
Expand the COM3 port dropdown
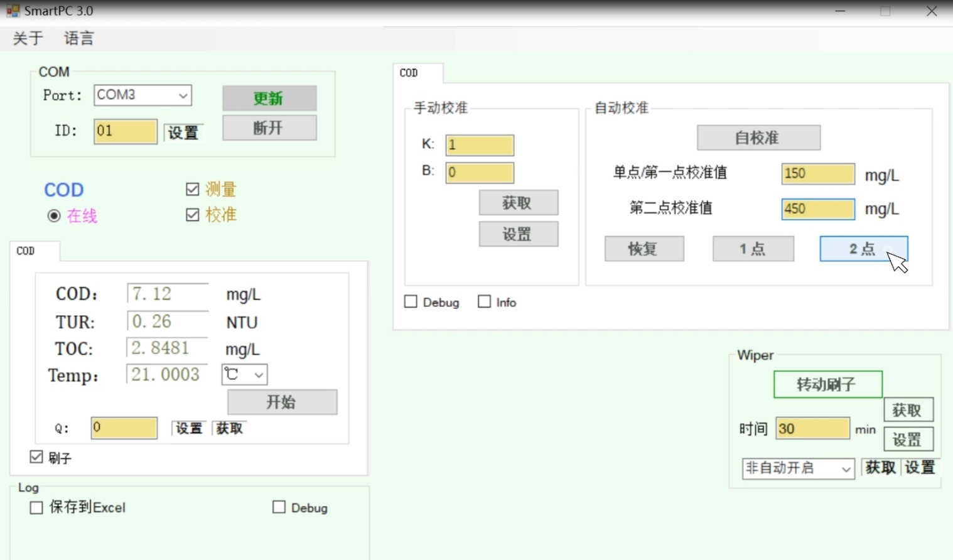click(x=183, y=95)
